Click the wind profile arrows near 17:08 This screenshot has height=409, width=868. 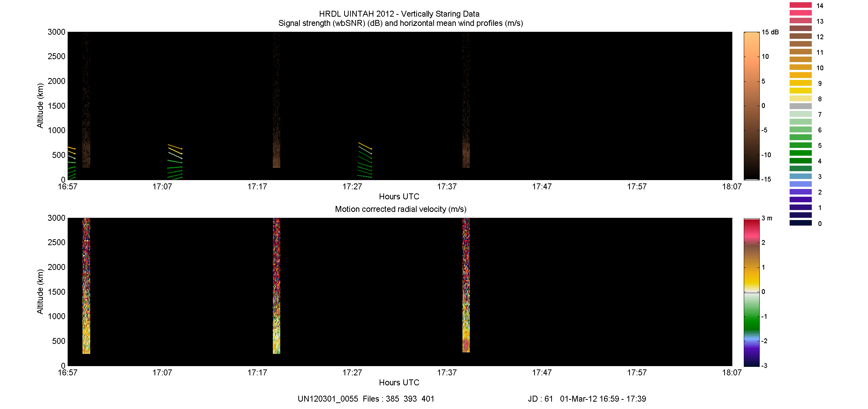[175, 162]
